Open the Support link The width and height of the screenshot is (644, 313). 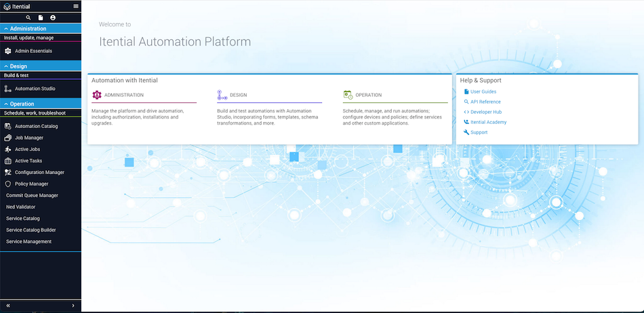479,133
